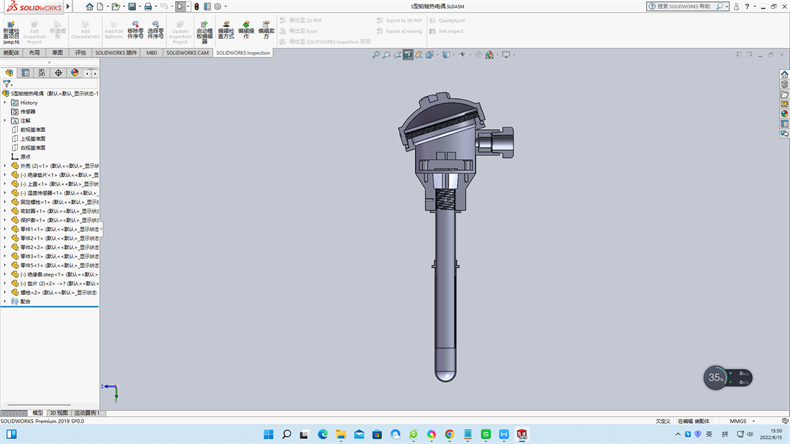The width and height of the screenshot is (790, 444).
Task: Switch to the 评估 tab
Action: tap(81, 53)
